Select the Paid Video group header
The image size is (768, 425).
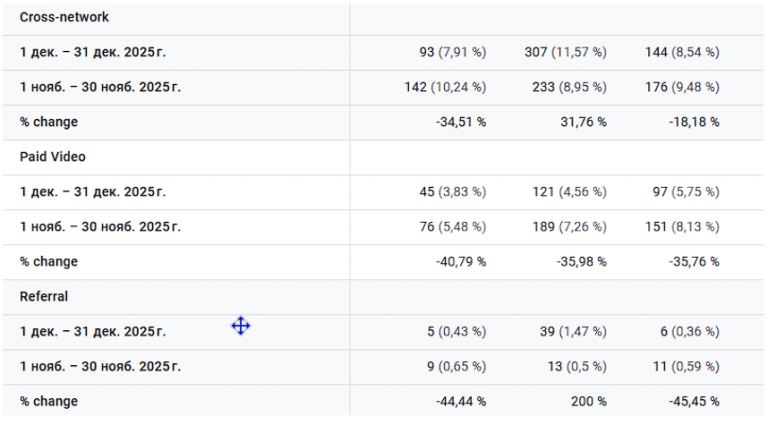tap(53, 157)
